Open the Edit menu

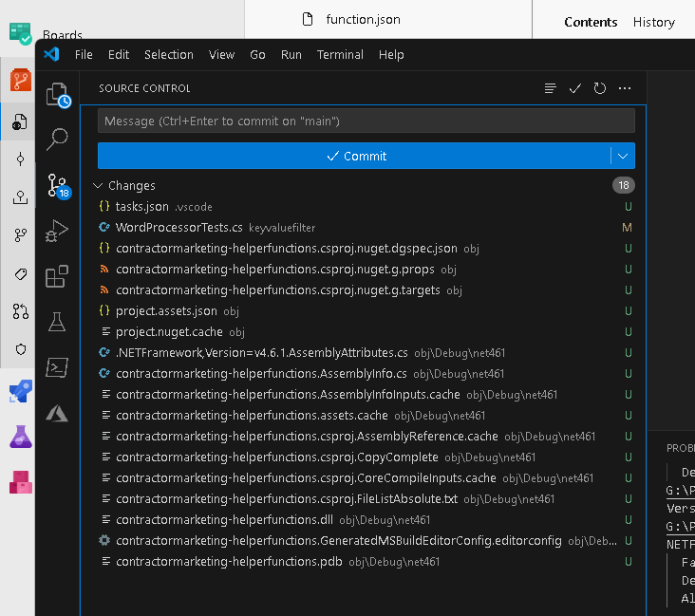click(x=119, y=54)
